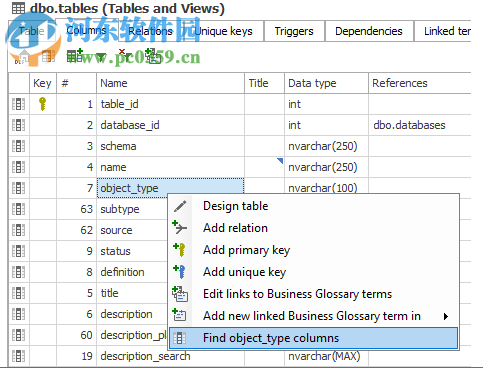Click the column icon beside definition row
This screenshot has height=372, width=483.
click(18, 272)
